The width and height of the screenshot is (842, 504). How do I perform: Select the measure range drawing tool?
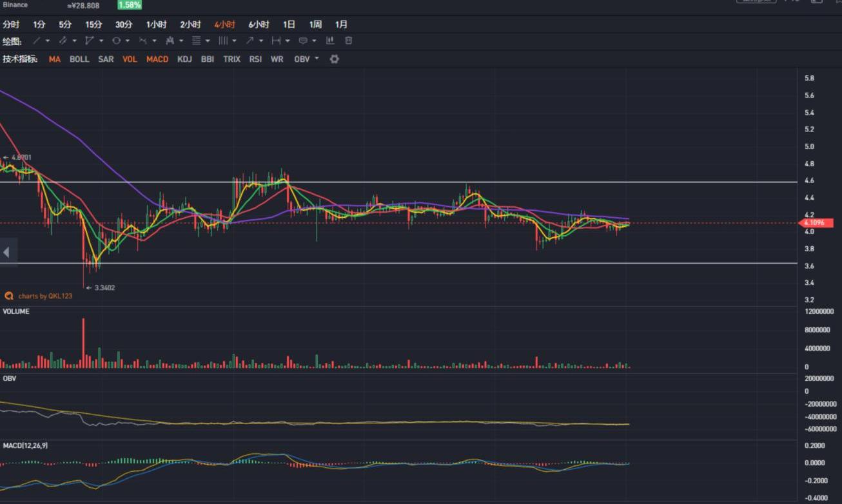(x=276, y=41)
